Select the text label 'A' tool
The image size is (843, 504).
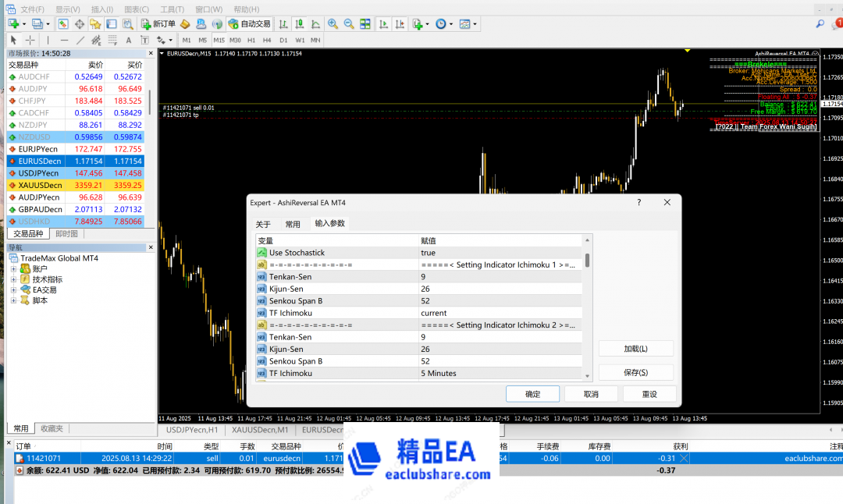click(x=128, y=40)
